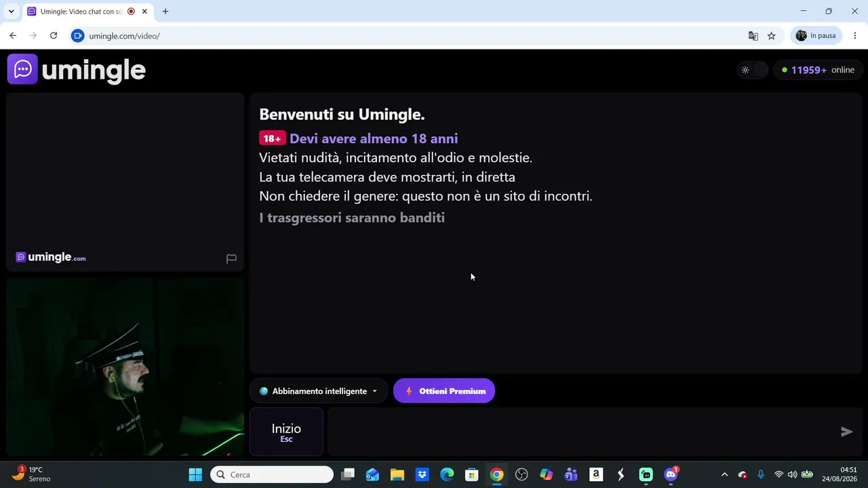
Task: Click the Umingle logo in the header
Action: tap(77, 70)
